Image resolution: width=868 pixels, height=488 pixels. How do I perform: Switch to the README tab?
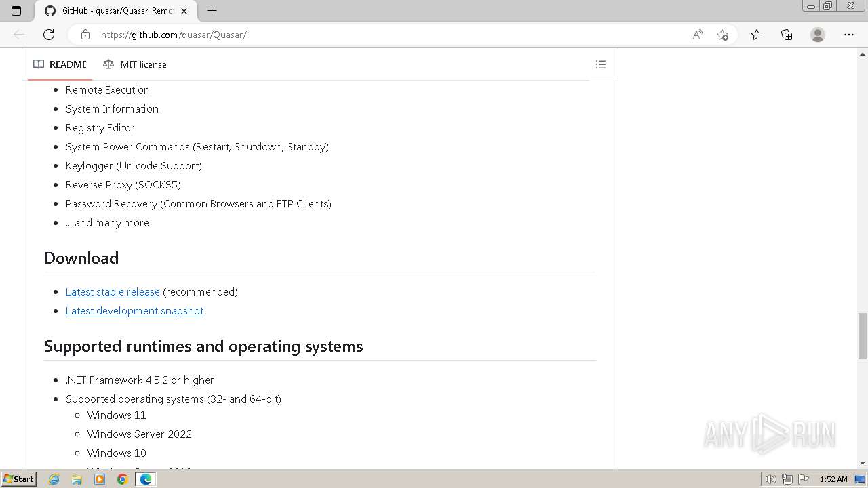coord(60,64)
